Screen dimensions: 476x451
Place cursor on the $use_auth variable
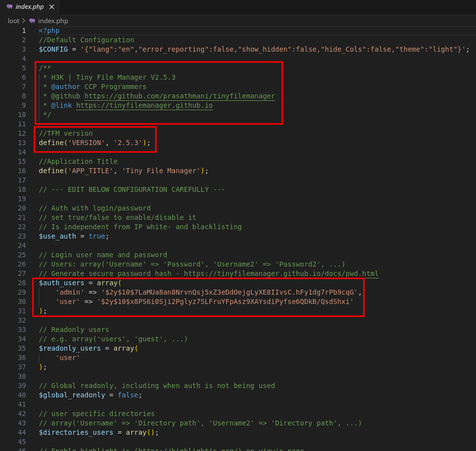pyautogui.click(x=58, y=236)
